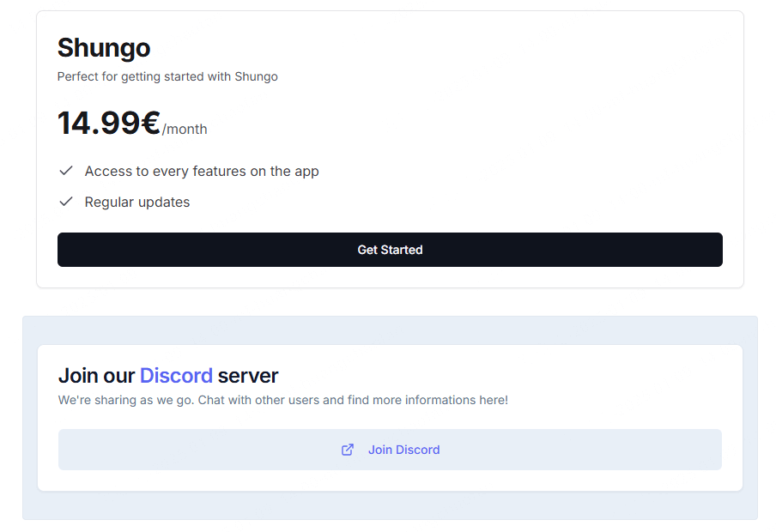The height and width of the screenshot is (532, 776).
Task: Click the Join Discord label text
Action: [x=403, y=450]
